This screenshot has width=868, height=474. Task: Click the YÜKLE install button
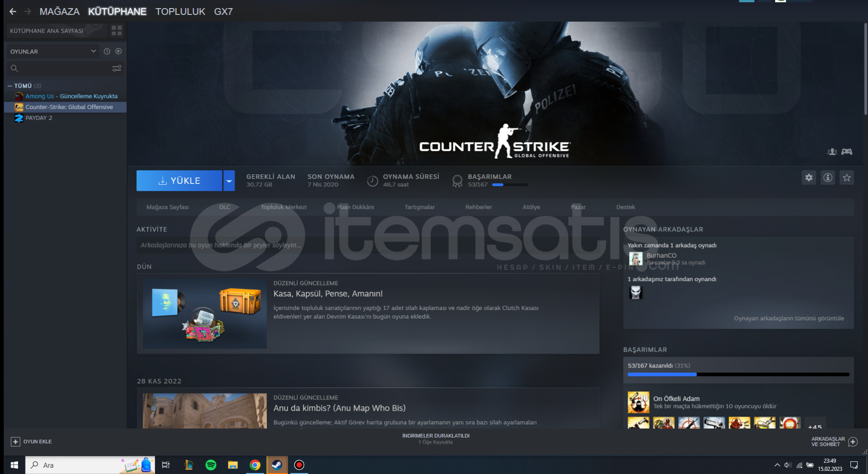click(179, 181)
